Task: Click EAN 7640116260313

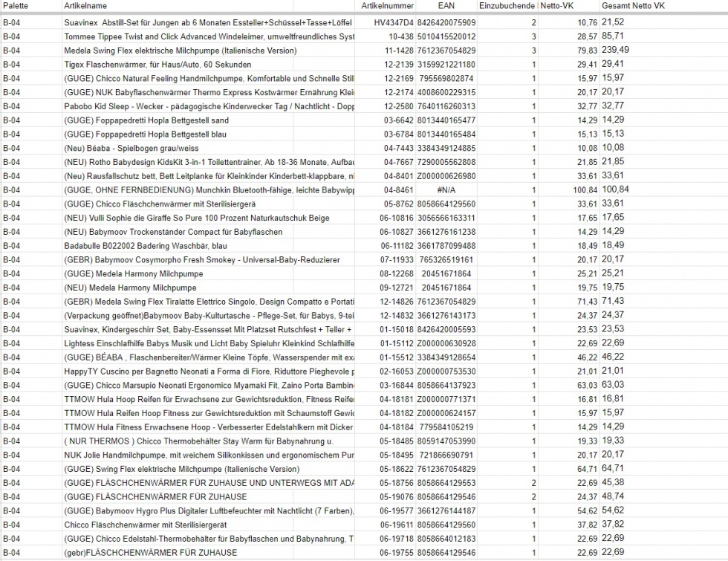Action: click(446, 106)
